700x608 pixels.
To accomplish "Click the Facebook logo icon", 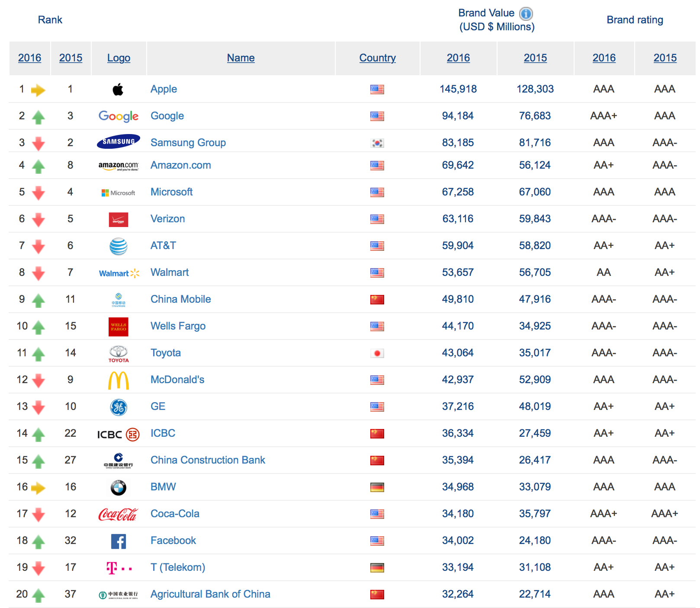I will 118,541.
